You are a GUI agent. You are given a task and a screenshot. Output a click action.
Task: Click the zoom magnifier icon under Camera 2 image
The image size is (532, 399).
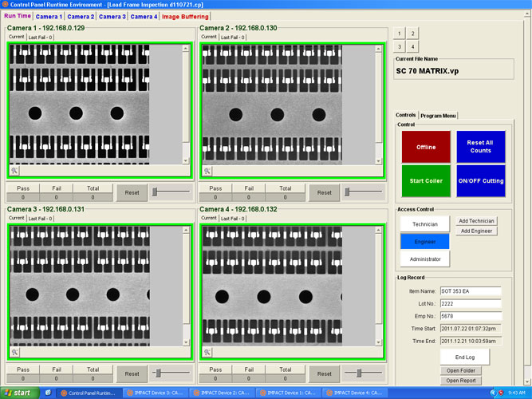207,171
